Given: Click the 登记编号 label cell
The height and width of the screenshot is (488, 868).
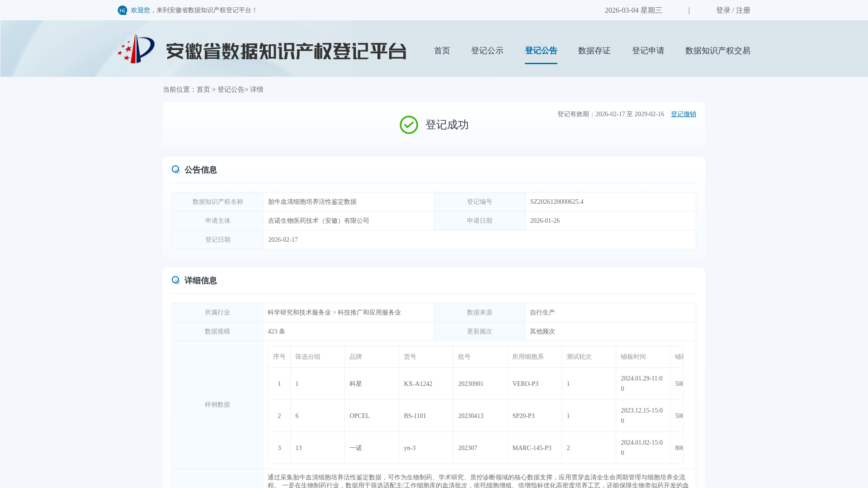Looking at the screenshot, I should pos(479,202).
